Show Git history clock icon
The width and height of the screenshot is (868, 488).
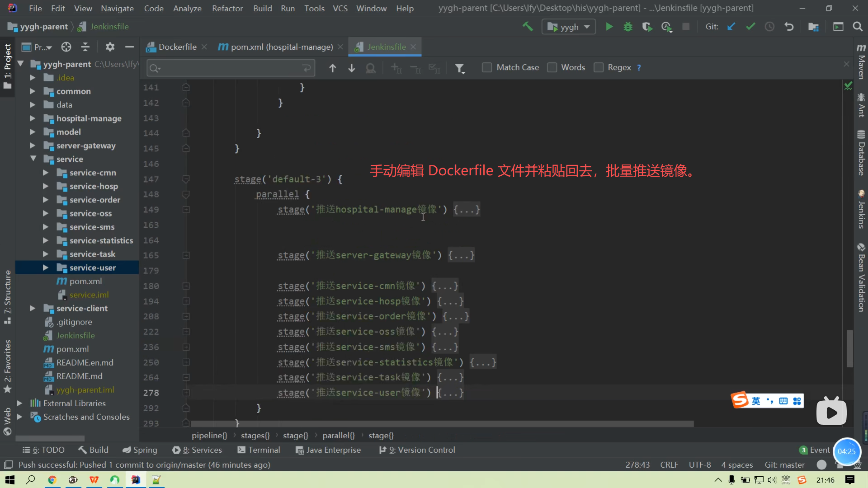(x=769, y=27)
